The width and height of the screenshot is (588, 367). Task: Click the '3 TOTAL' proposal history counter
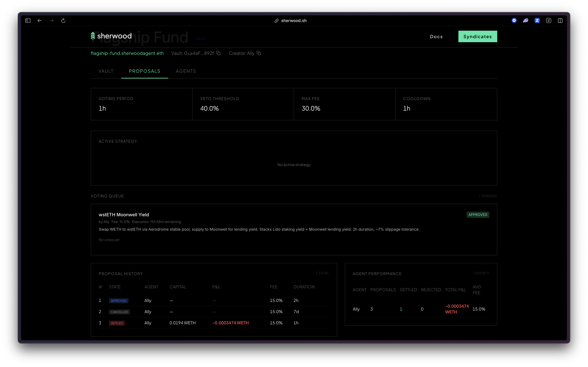click(322, 273)
